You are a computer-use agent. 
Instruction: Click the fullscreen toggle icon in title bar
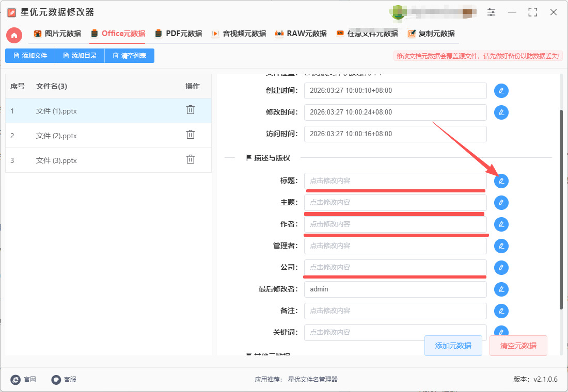533,12
